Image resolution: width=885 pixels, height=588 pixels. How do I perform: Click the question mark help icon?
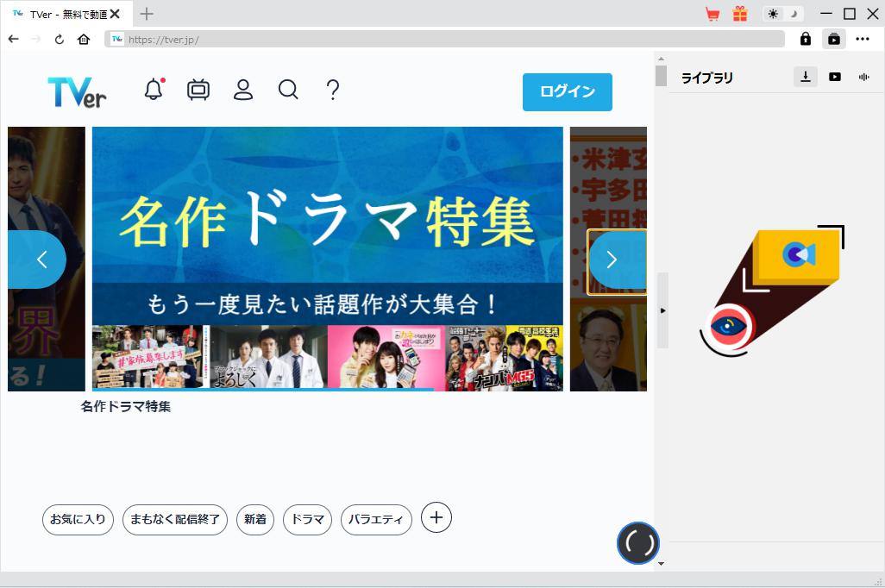[x=333, y=90]
